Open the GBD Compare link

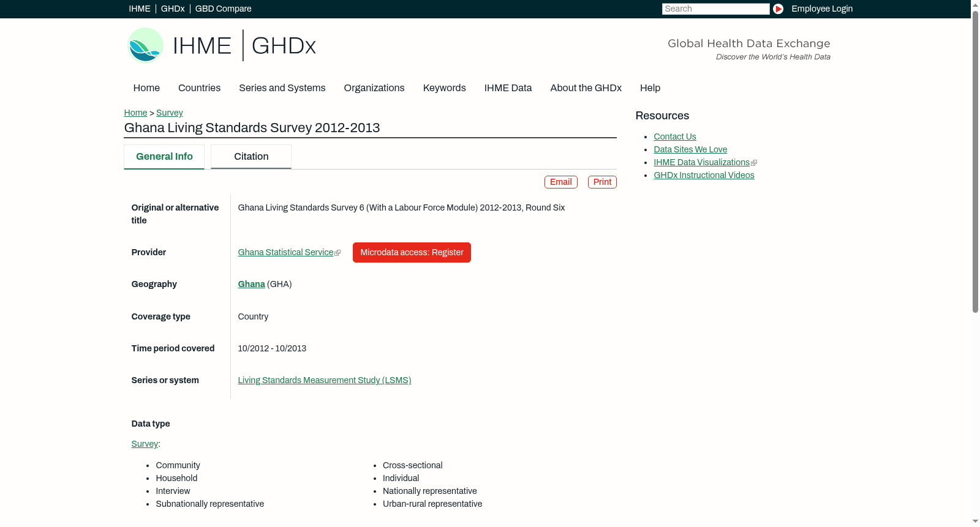224,9
